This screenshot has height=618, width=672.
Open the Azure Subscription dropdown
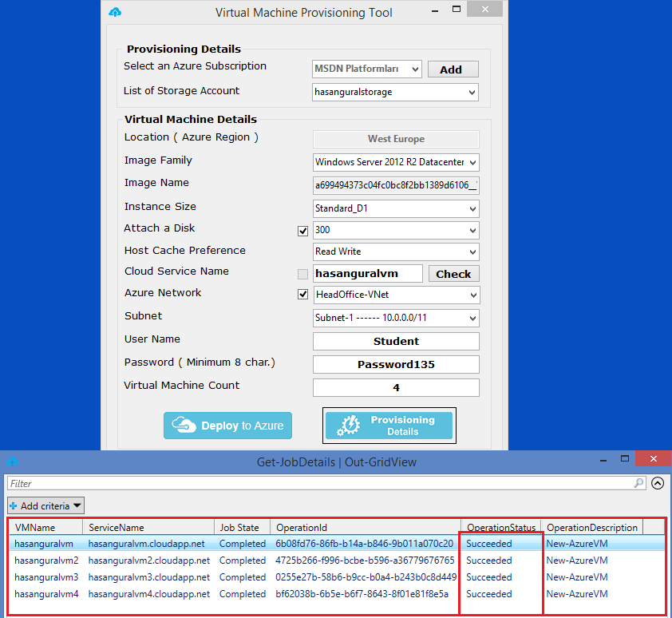pos(367,69)
